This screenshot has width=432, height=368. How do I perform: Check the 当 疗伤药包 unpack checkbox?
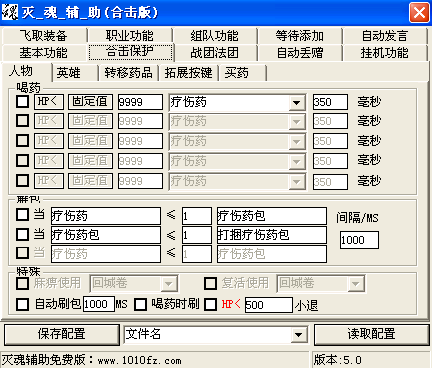[x=22, y=234]
